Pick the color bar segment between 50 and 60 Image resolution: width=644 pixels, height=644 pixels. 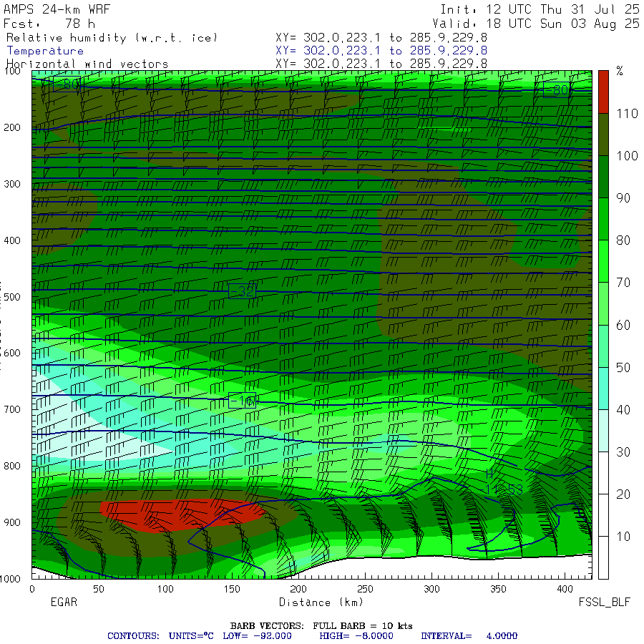click(x=603, y=346)
